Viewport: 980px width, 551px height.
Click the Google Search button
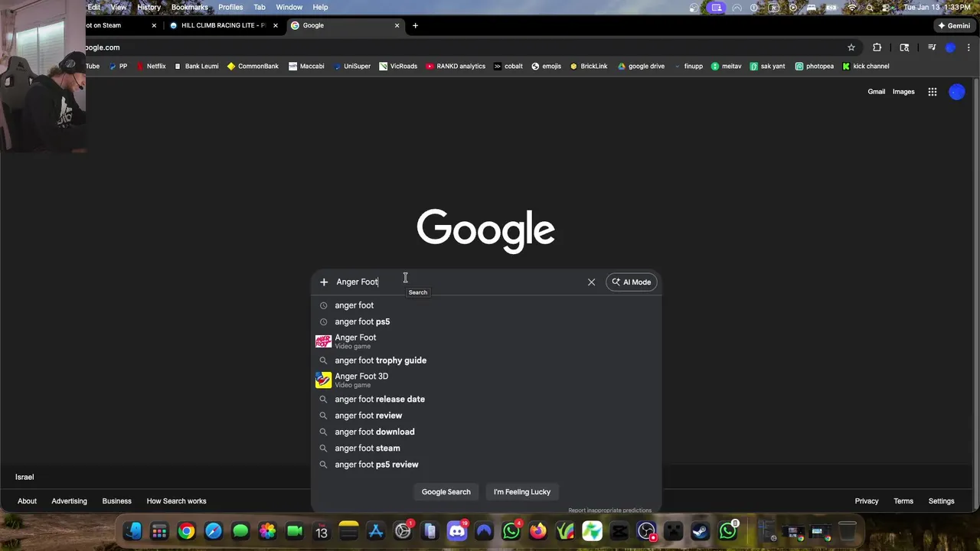click(x=446, y=492)
